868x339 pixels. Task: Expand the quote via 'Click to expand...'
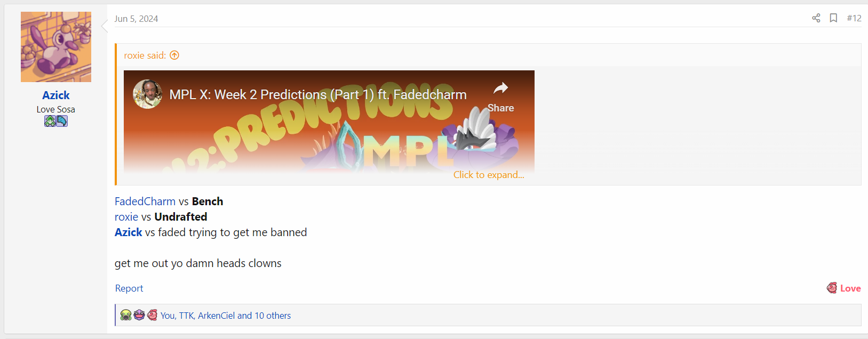click(x=489, y=175)
